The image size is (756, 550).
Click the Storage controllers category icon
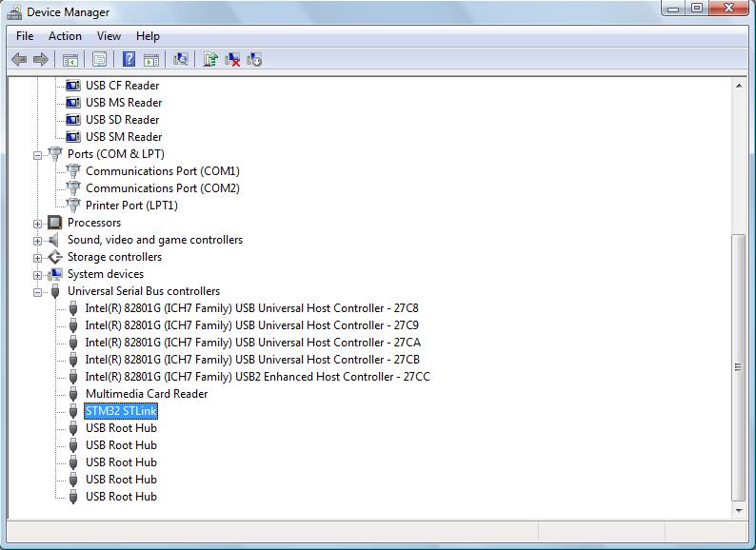tap(55, 257)
